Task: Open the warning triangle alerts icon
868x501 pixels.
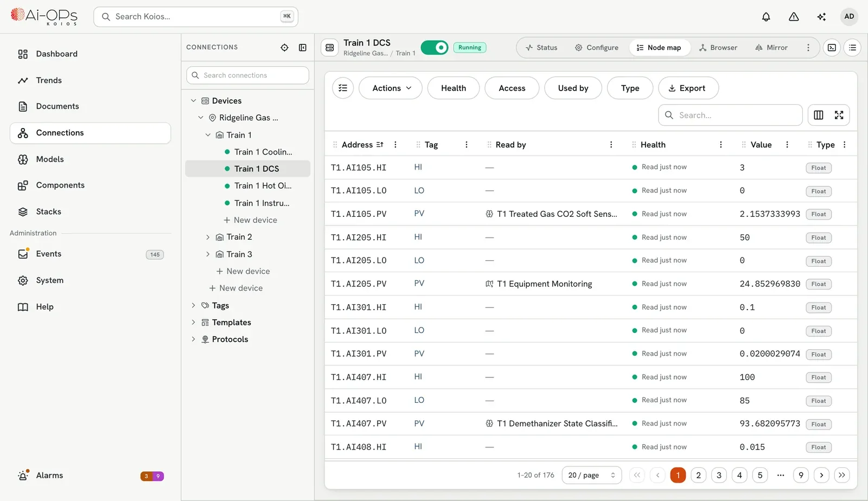Action: (794, 17)
